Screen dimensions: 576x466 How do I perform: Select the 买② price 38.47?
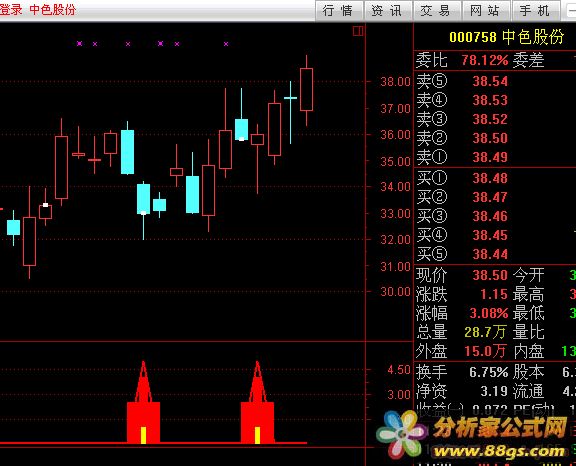pyautogui.click(x=490, y=198)
